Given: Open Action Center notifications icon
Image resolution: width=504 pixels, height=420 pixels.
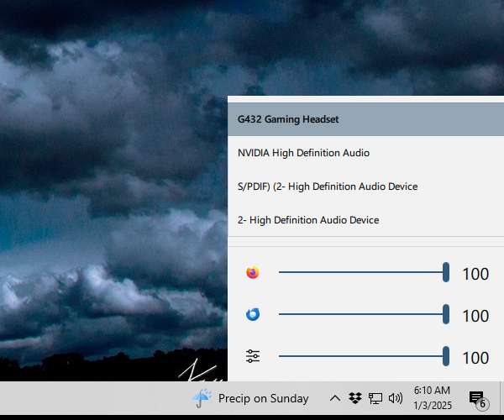Looking at the screenshot, I should click(x=479, y=400).
